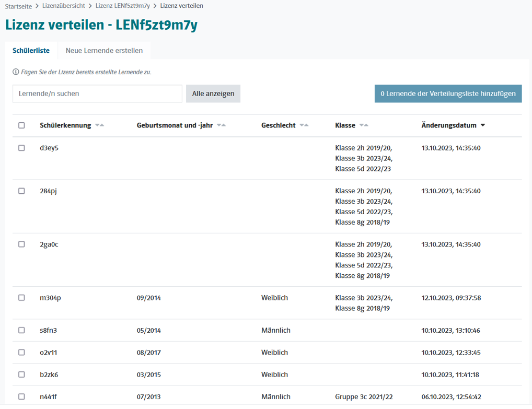
Task: Navigate to Lizenz LENf5zt9m7y breadcrumb
Action: 122,6
